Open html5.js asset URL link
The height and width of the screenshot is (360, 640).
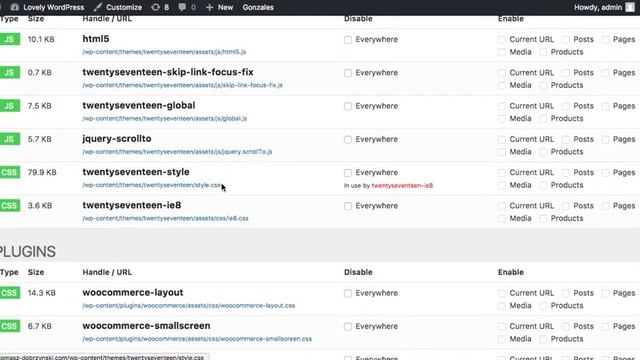[x=164, y=52]
